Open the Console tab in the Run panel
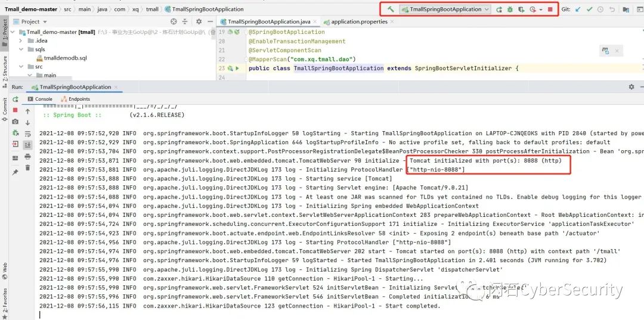The width and height of the screenshot is (644, 320). [40, 99]
